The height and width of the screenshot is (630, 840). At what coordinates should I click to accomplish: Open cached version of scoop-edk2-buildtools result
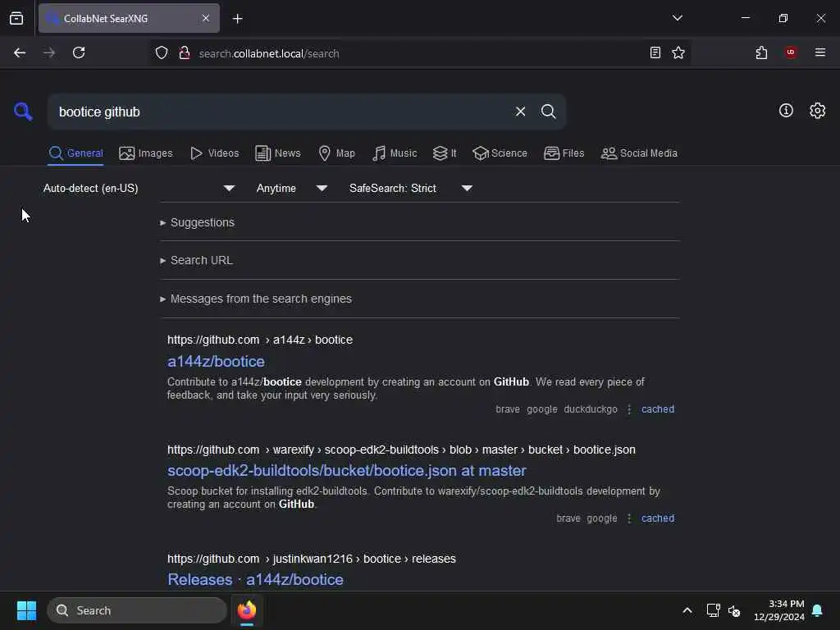[658, 518]
